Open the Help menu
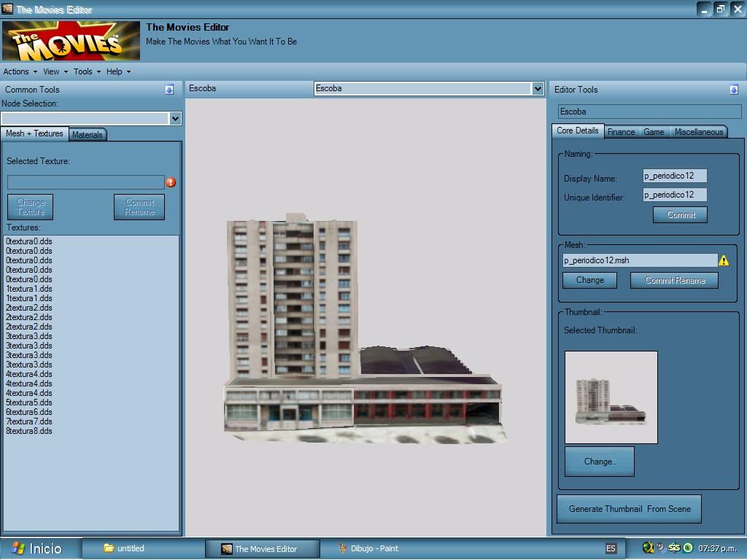 (118, 71)
